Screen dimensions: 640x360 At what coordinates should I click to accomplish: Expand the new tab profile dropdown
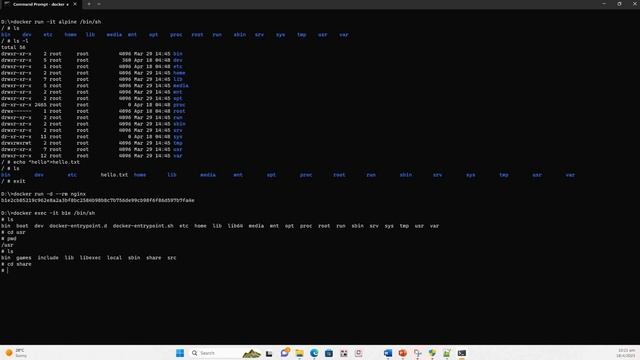99,4
